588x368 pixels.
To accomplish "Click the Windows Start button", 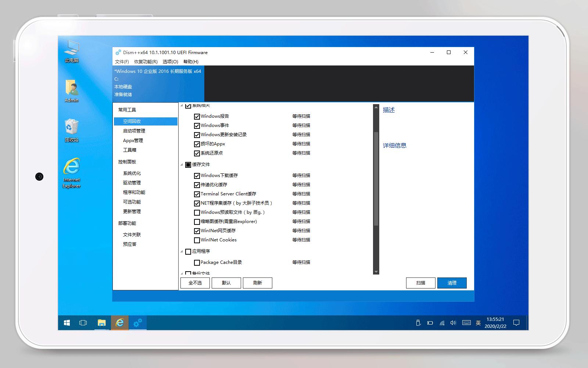I will click(x=67, y=323).
